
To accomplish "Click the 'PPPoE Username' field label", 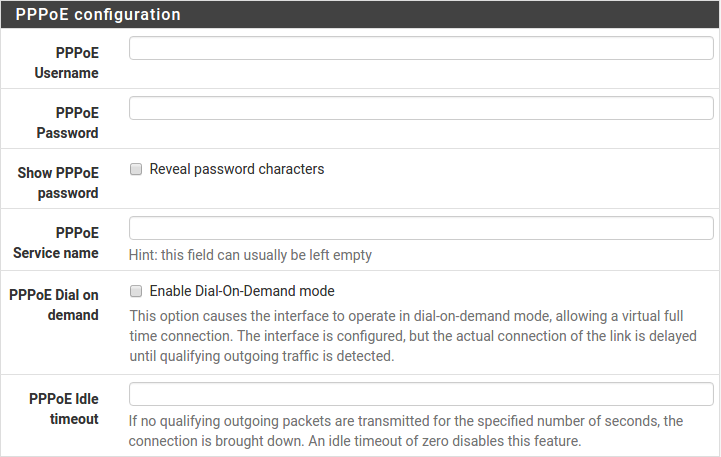I will (x=67, y=63).
